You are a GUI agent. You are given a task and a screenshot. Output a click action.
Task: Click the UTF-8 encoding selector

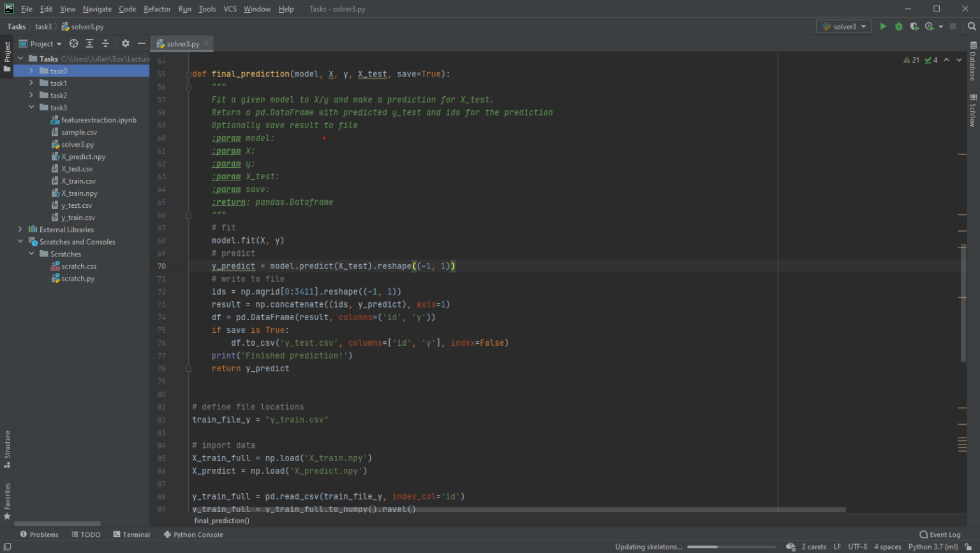[857, 547]
